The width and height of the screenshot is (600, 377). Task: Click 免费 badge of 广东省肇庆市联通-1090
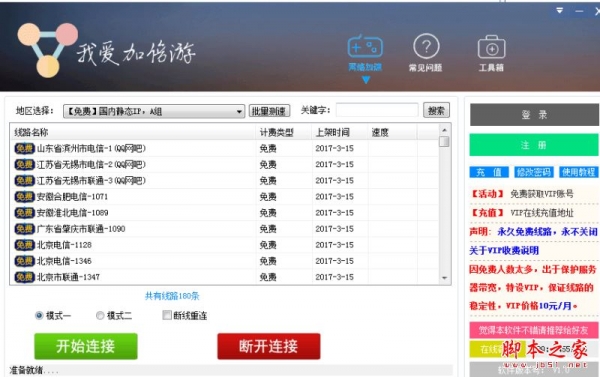(x=24, y=229)
